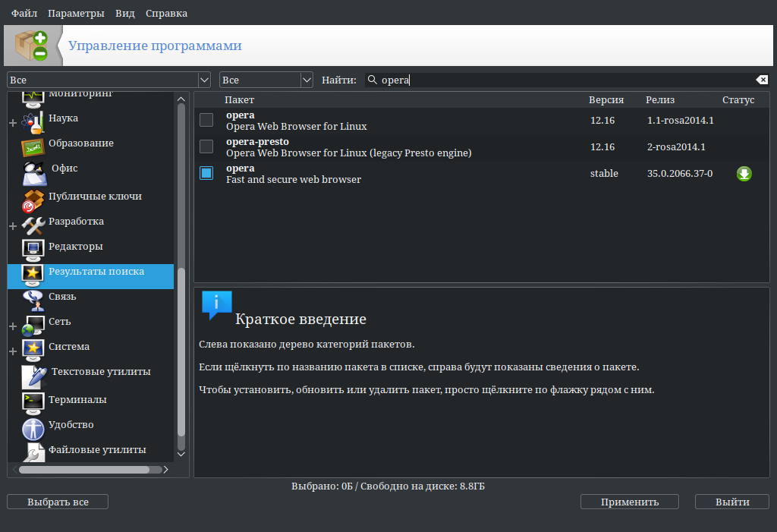This screenshot has width=777, height=532.
Task: Click the Development hammer and wrench icon
Action: [x=33, y=225]
